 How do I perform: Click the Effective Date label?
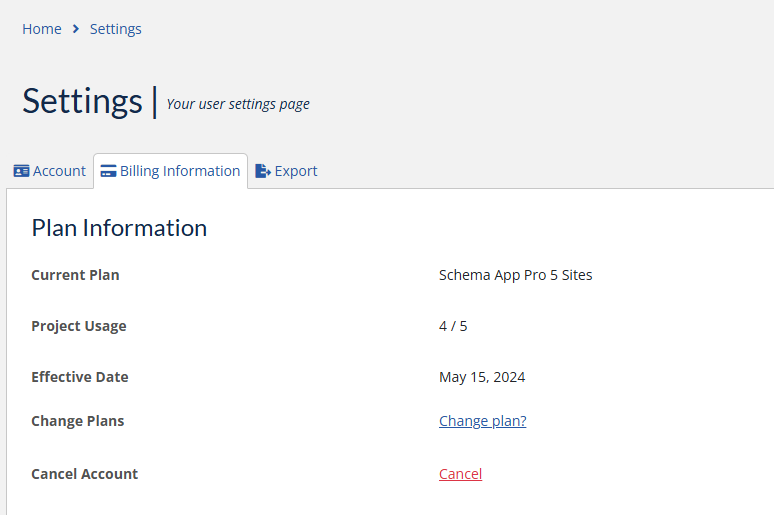pos(79,377)
